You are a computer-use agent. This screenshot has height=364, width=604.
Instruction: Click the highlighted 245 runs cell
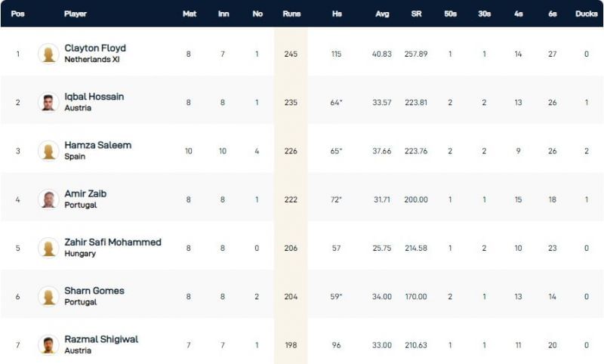coord(291,54)
